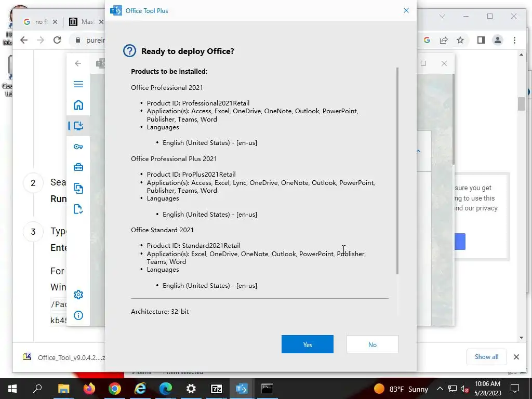The image size is (532, 399).
Task: Click the Chrome page scrollbar thumb
Action: coord(522,103)
